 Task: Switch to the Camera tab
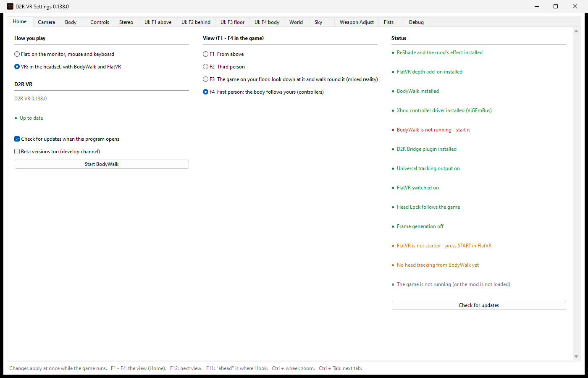(x=46, y=22)
